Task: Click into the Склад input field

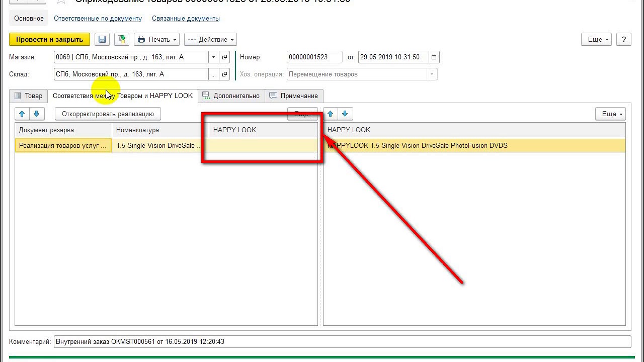Action: point(131,74)
